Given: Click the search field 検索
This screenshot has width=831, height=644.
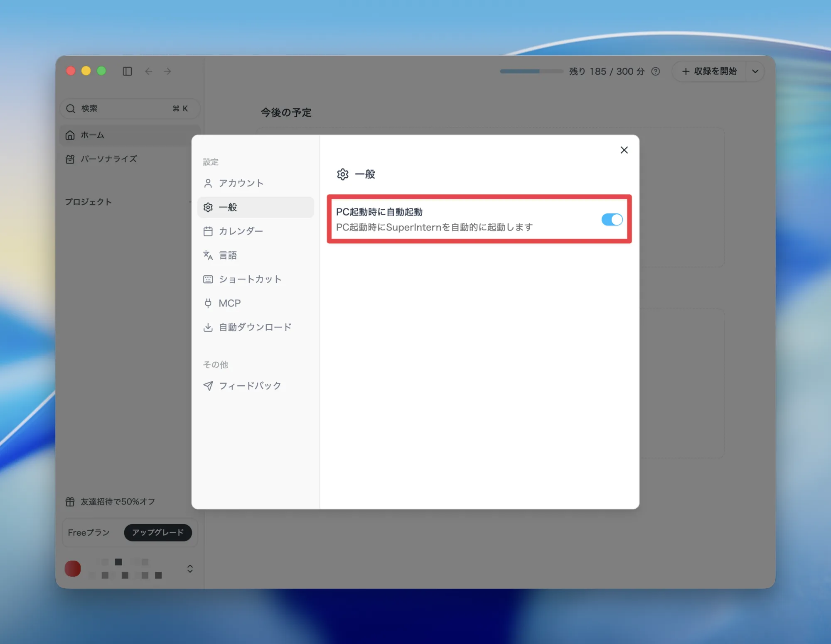Looking at the screenshot, I should click(130, 108).
